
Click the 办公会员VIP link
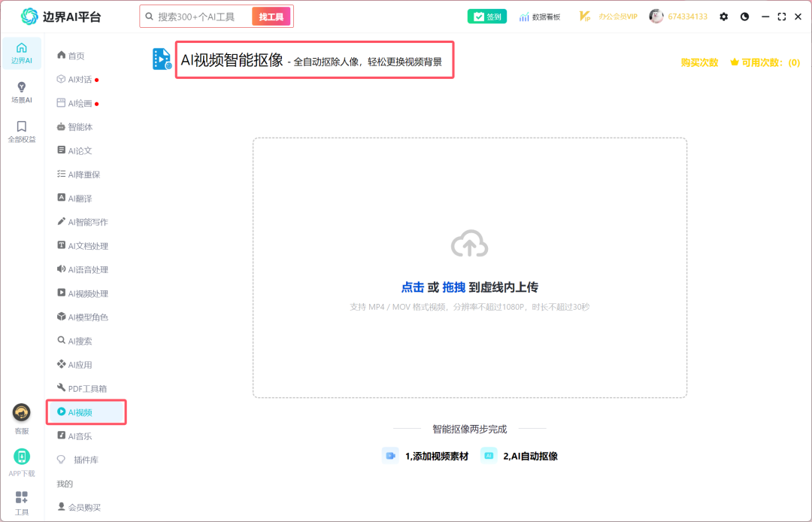pos(618,17)
